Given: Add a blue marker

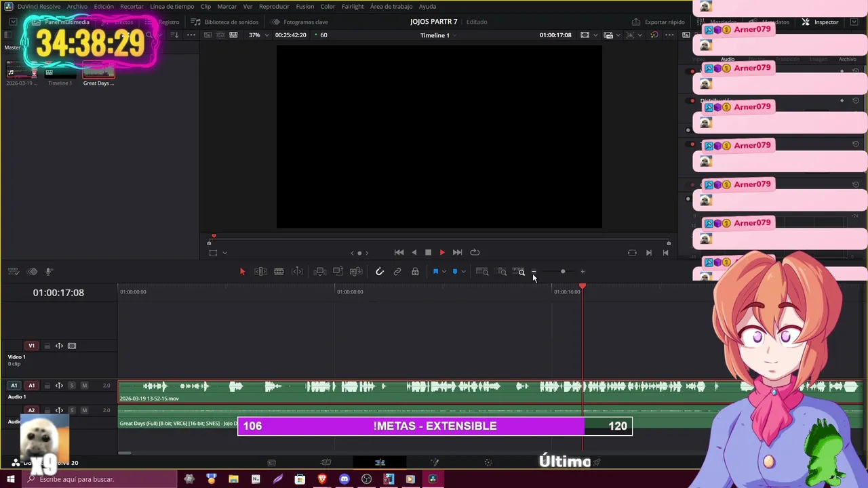Looking at the screenshot, I should pyautogui.click(x=454, y=272).
